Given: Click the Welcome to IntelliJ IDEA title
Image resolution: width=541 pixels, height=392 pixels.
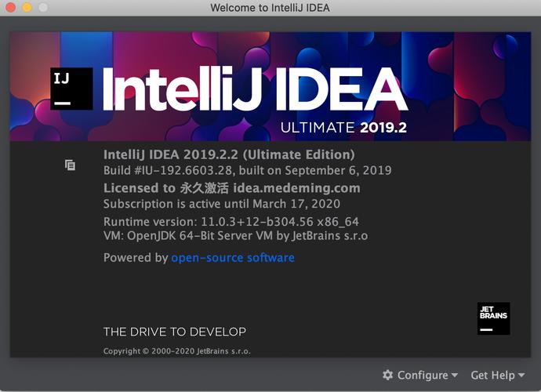Looking at the screenshot, I should pyautogui.click(x=270, y=8).
